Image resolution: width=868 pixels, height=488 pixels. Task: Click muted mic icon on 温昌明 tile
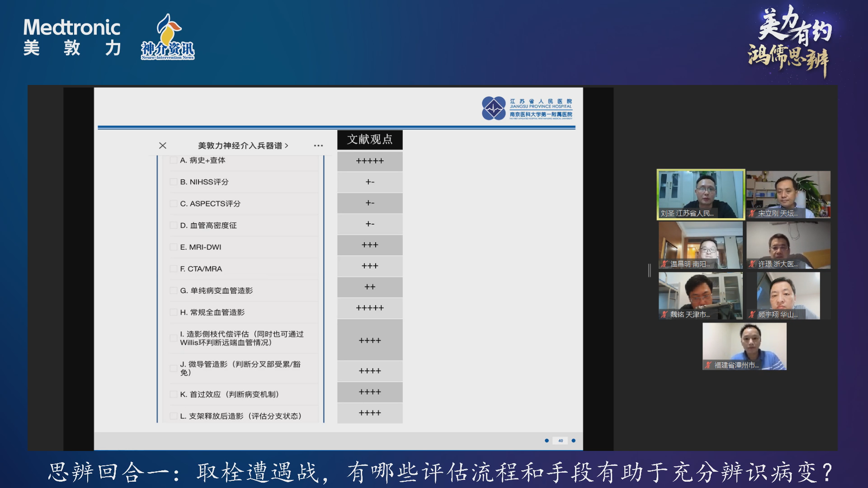pos(665,264)
